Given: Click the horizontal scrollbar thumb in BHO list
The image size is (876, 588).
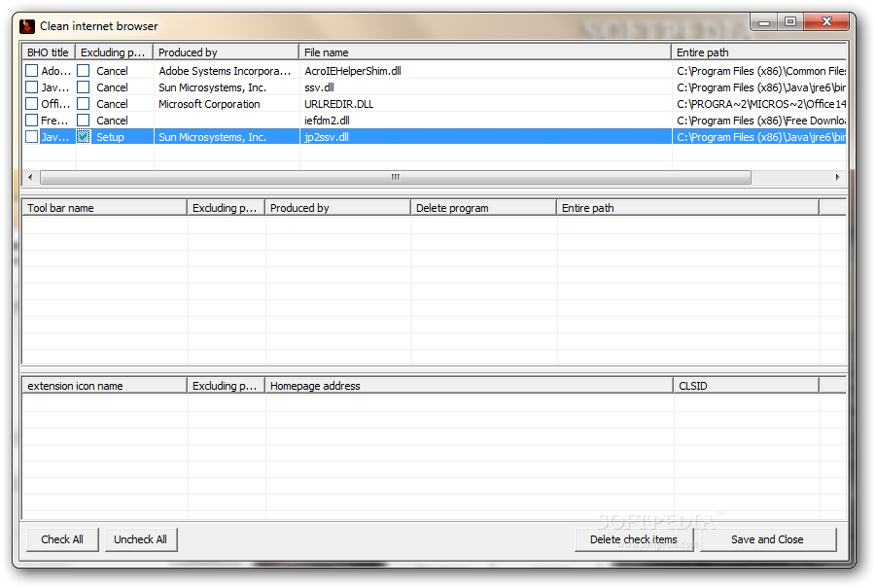Looking at the screenshot, I should pos(396,177).
